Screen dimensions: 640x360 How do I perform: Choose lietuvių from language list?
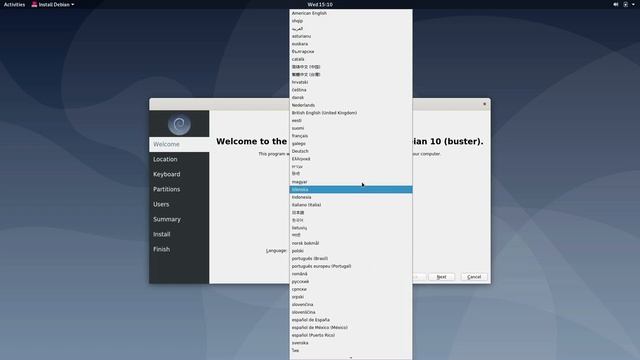tap(351, 228)
